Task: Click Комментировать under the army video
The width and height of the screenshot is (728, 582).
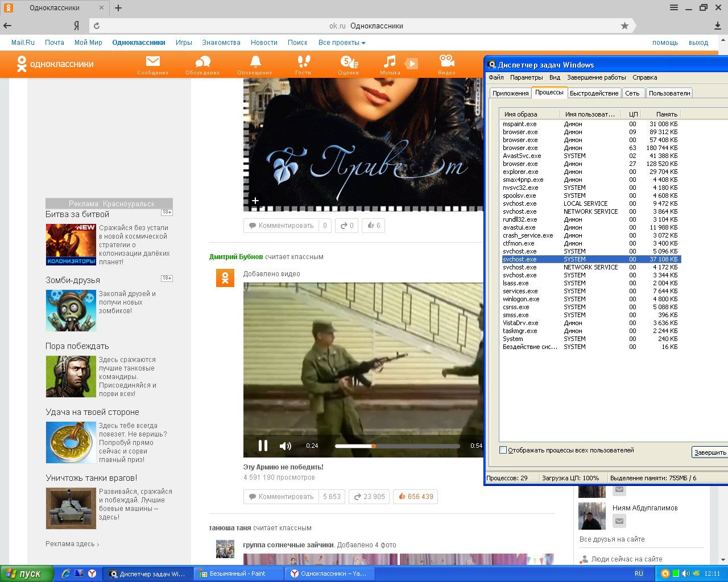Action: [281, 497]
